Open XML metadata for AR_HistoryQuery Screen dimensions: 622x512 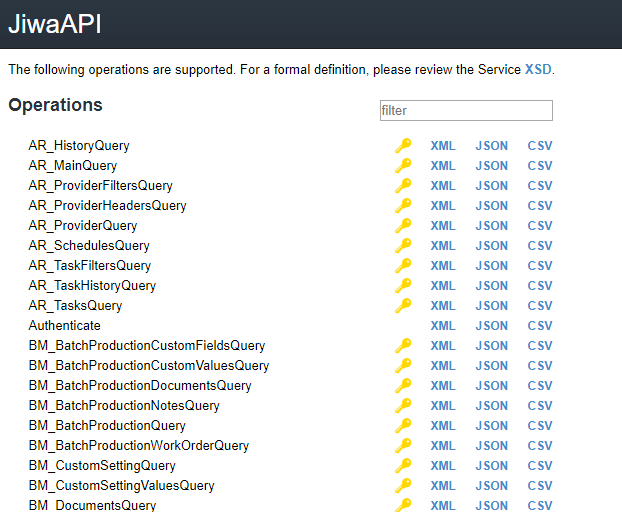point(443,146)
